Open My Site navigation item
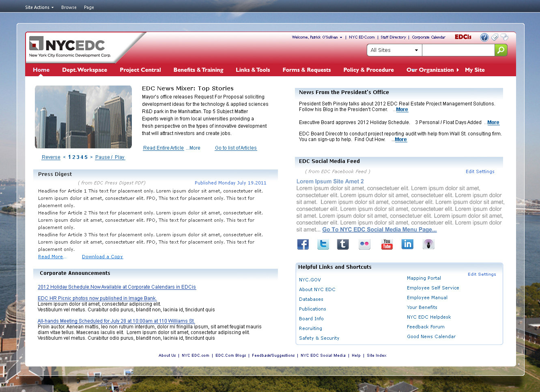Viewport: 540px width, 392px height. (x=475, y=70)
